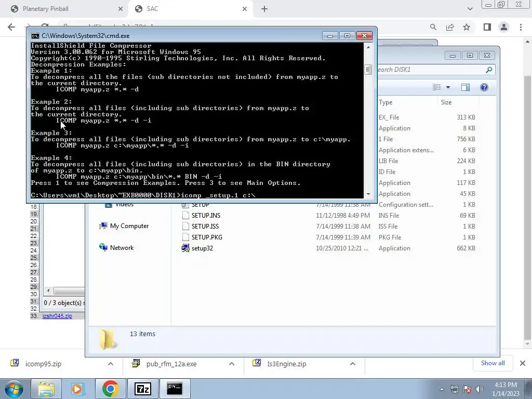Click the LIB File 224 KB row

(427, 161)
